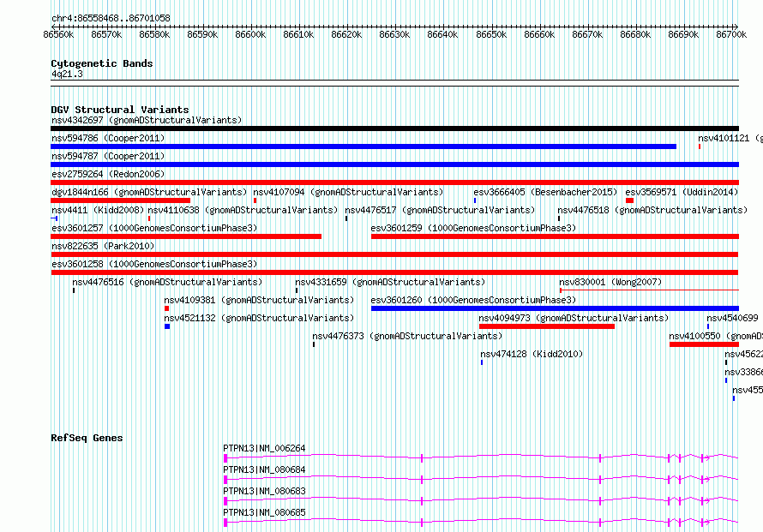Image resolution: width=763 pixels, height=532 pixels.
Task: Click the nsv4521132 blue square marker
Action: point(167,326)
